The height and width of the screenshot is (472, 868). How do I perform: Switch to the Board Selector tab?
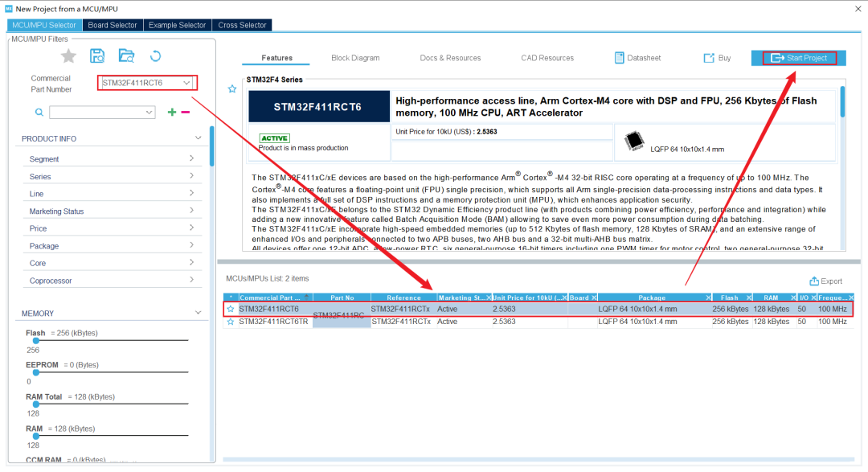(113, 25)
